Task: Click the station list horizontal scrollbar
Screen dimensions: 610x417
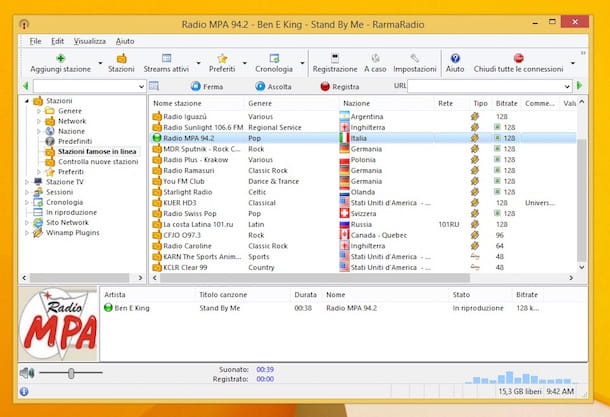Action: (x=315, y=278)
